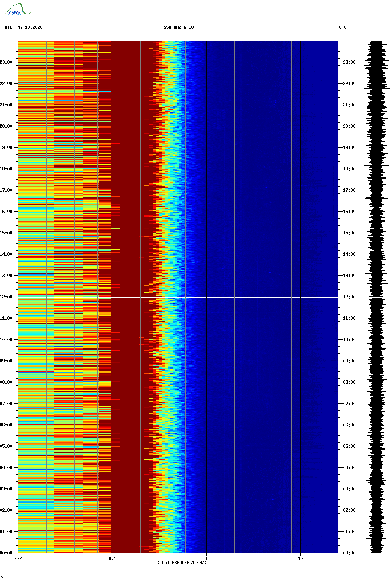Click the 23:00 marker on left time axis
This screenshot has height=581, width=392.
tap(6, 62)
